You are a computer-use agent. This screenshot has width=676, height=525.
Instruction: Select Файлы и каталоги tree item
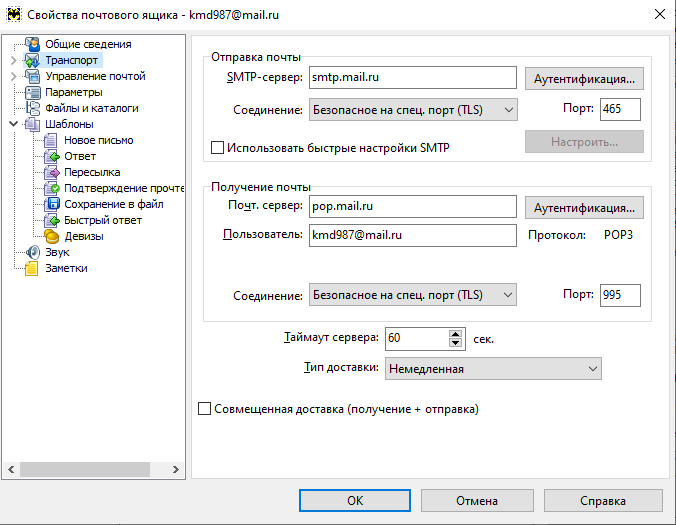click(92, 108)
